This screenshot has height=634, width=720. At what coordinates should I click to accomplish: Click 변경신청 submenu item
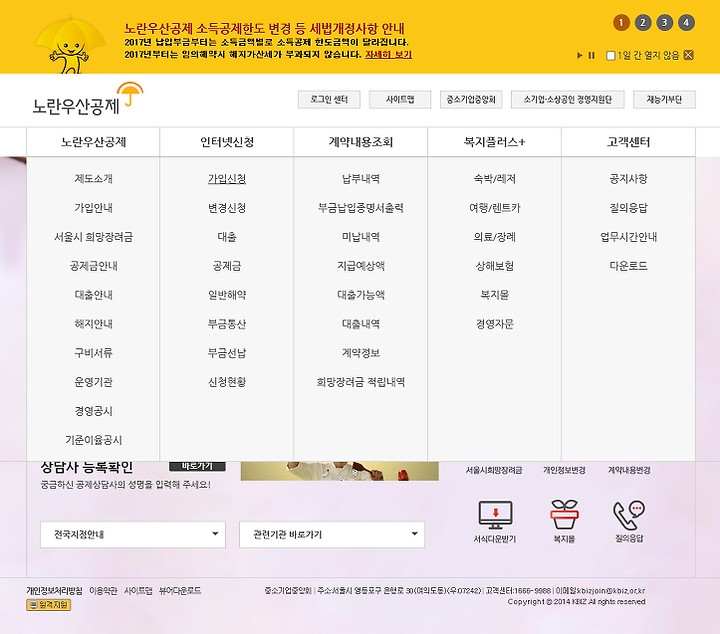(227, 208)
